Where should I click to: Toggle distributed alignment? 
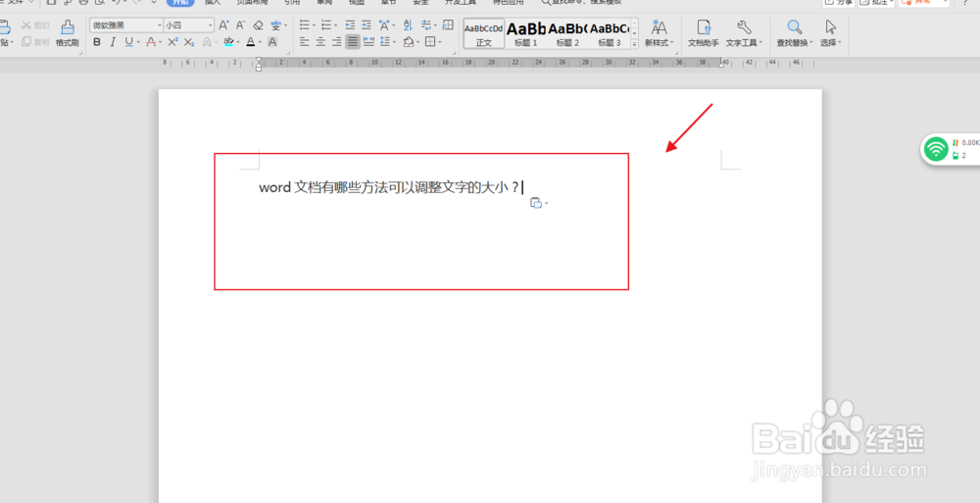(368, 42)
